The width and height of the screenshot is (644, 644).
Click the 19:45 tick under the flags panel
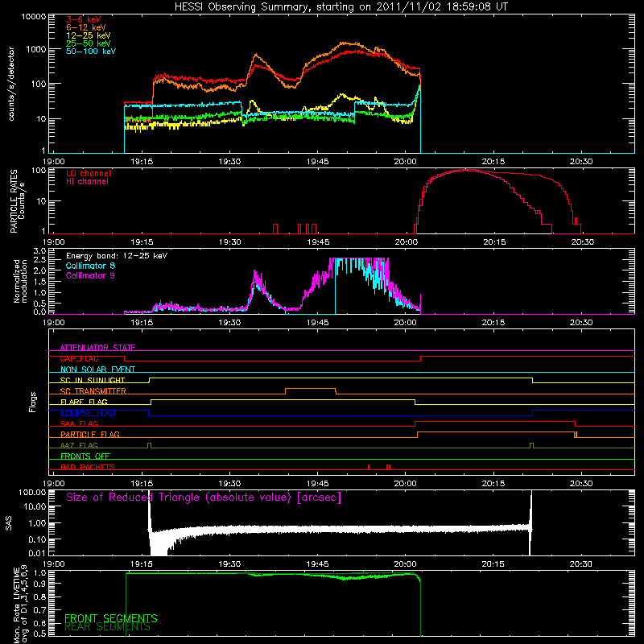pos(317,484)
